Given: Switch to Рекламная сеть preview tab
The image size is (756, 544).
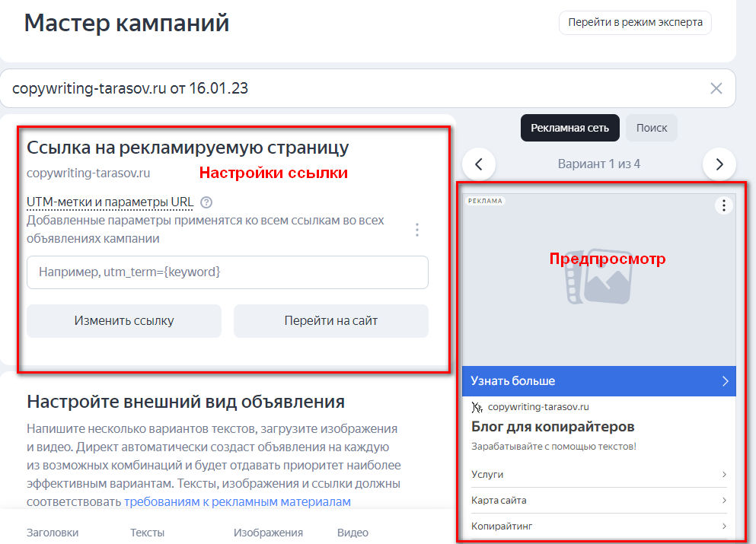Looking at the screenshot, I should [x=570, y=128].
